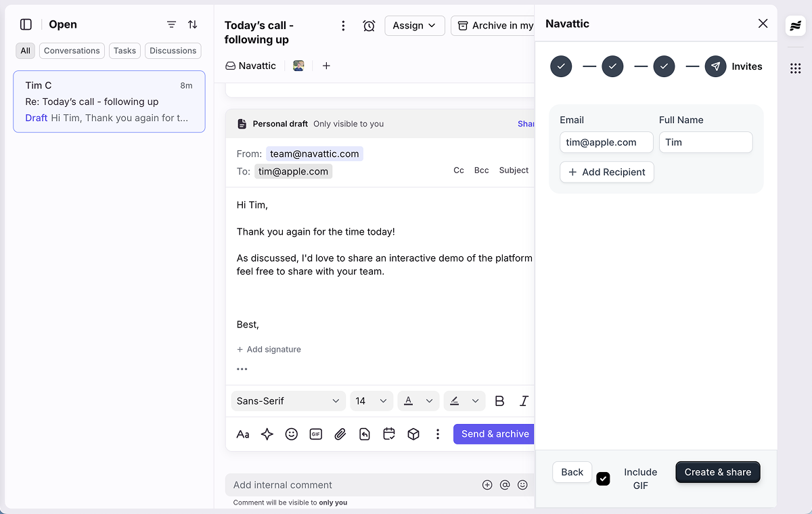812x514 pixels.
Task: Open the Sans-Serif font dropdown
Action: [x=288, y=400]
